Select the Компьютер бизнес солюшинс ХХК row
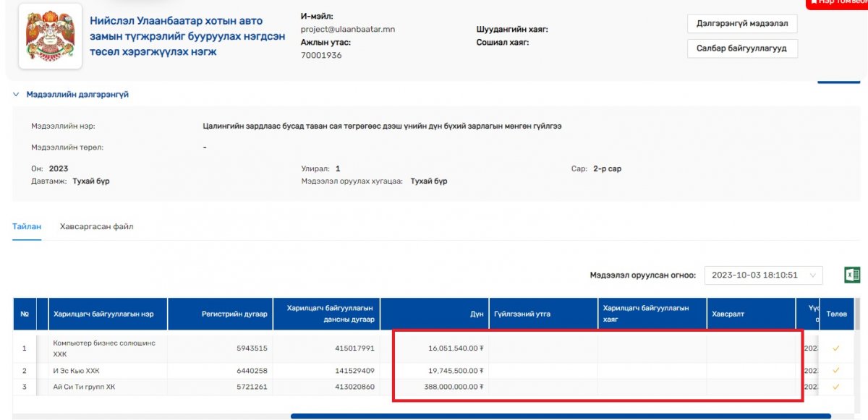Image resolution: width=868 pixels, height=420 pixels. tap(104, 348)
